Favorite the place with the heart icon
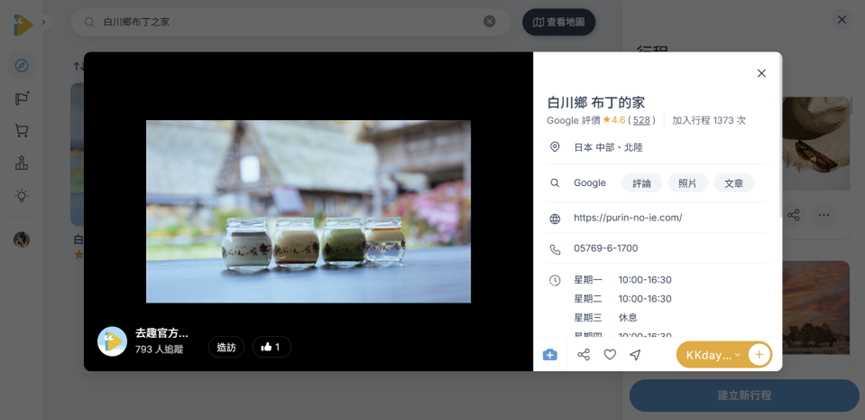 (x=610, y=355)
